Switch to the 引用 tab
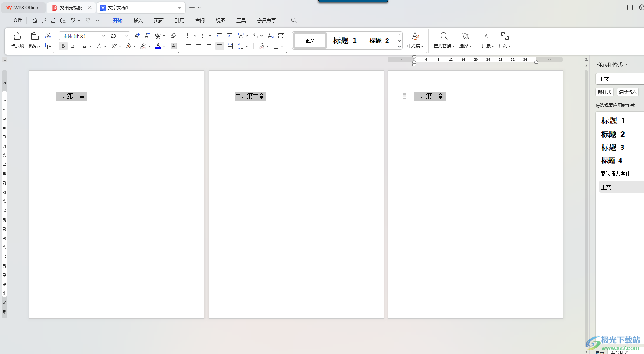Viewport: 644px width, 354px height. [179, 21]
